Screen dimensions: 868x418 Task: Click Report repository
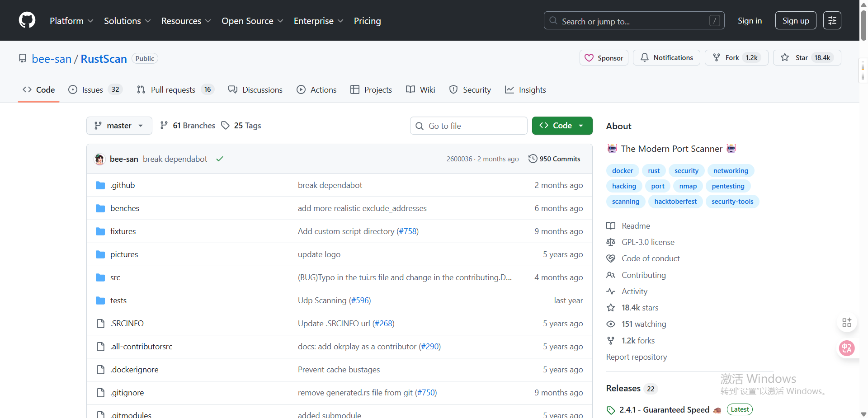[x=637, y=357]
